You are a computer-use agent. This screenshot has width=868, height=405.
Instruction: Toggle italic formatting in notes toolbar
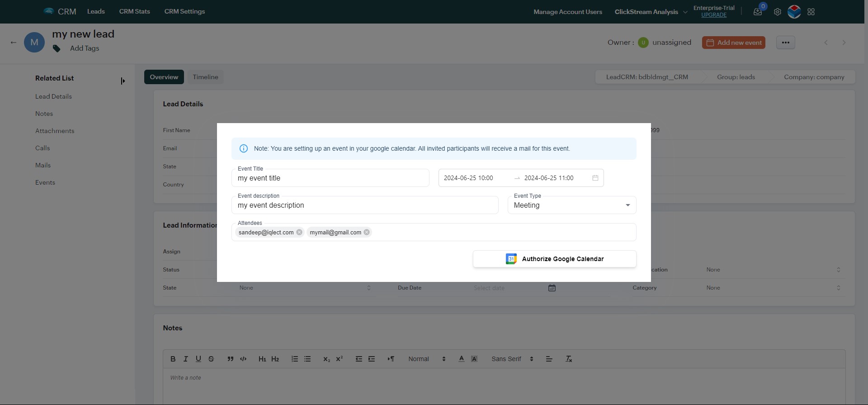185,359
